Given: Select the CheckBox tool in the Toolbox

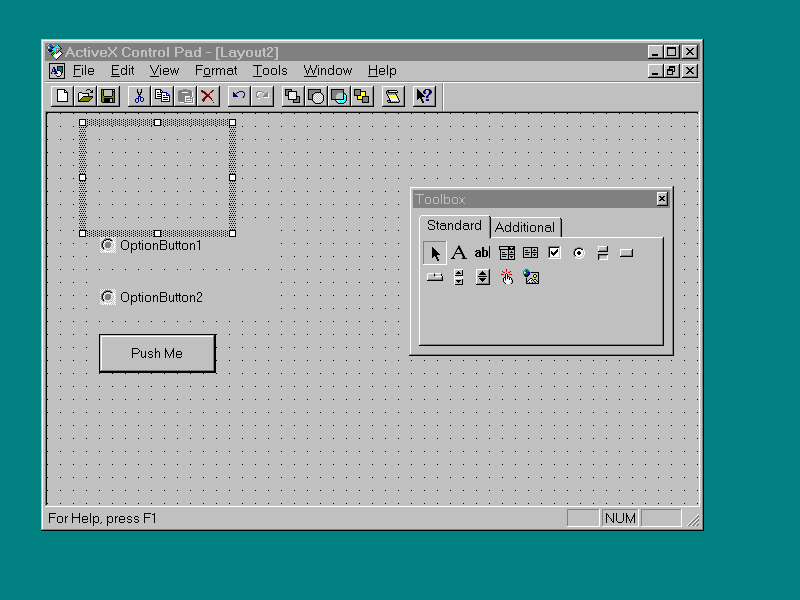Looking at the screenshot, I should tap(555, 253).
